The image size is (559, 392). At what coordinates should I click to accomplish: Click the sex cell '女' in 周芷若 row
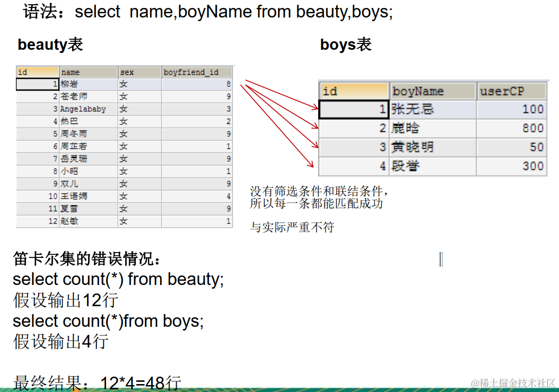click(139, 146)
